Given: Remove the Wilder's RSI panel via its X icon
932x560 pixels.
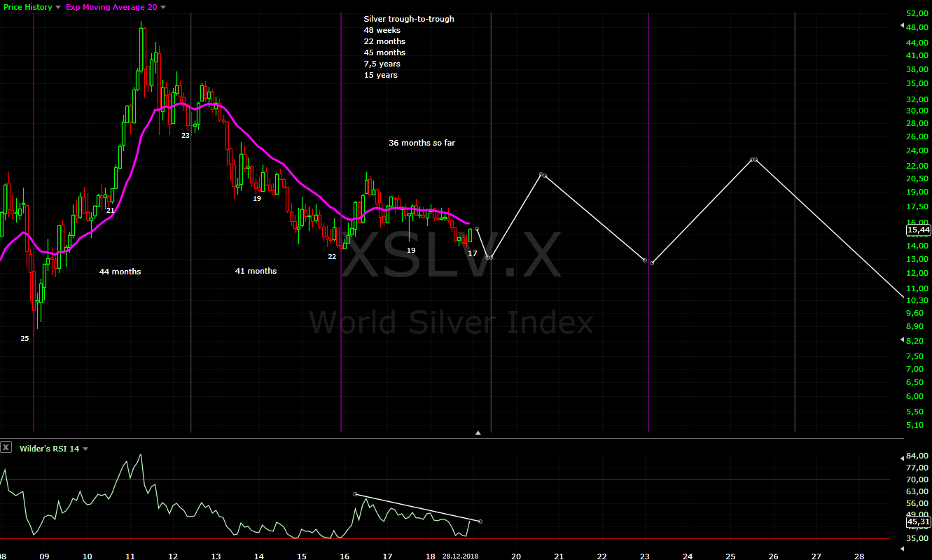Looking at the screenshot, I should [6, 447].
